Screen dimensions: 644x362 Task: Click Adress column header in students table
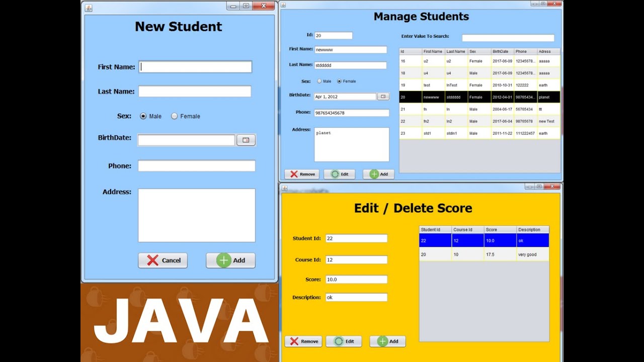pyautogui.click(x=548, y=51)
